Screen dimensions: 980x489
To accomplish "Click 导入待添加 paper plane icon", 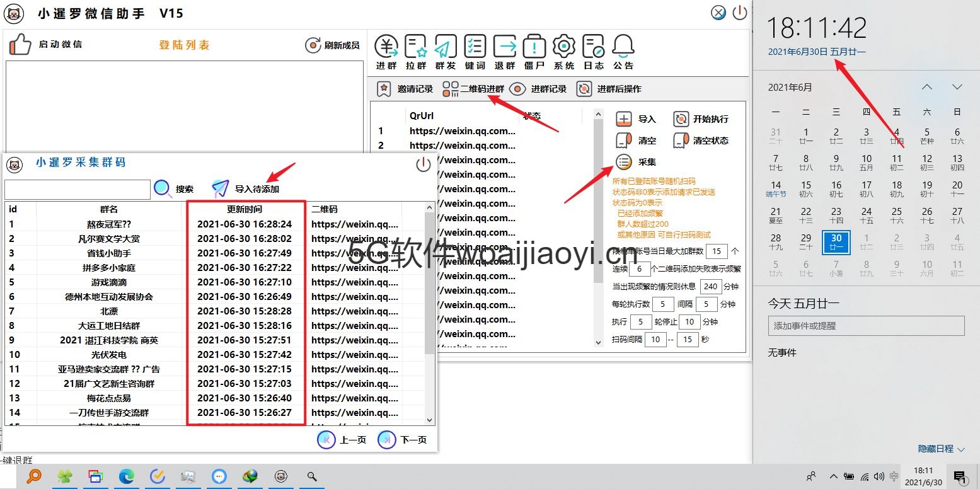I will tap(220, 188).
